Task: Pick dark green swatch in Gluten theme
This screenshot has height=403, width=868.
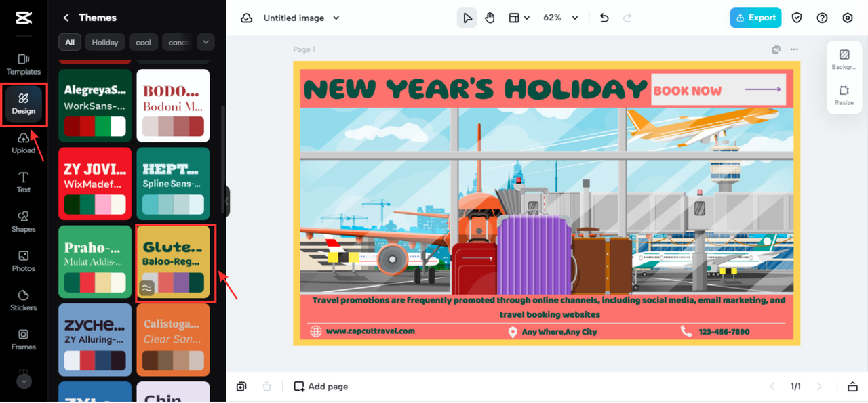Action: click(x=196, y=282)
